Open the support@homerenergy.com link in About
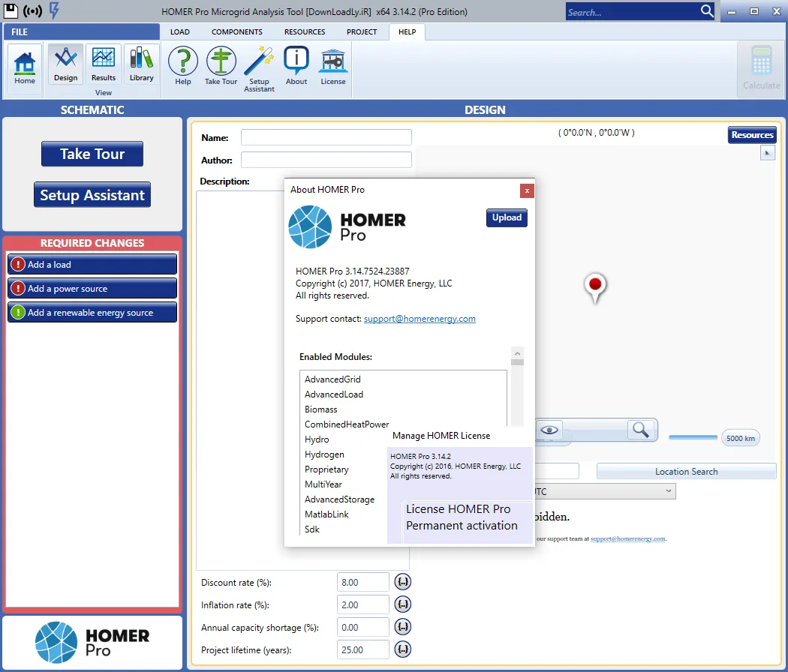788x672 pixels. (420, 319)
